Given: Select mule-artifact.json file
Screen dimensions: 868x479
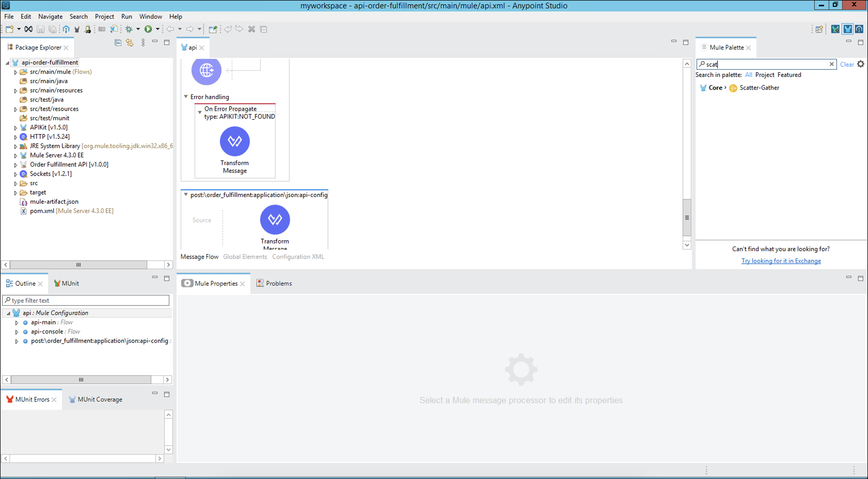Looking at the screenshot, I should (x=50, y=202).
